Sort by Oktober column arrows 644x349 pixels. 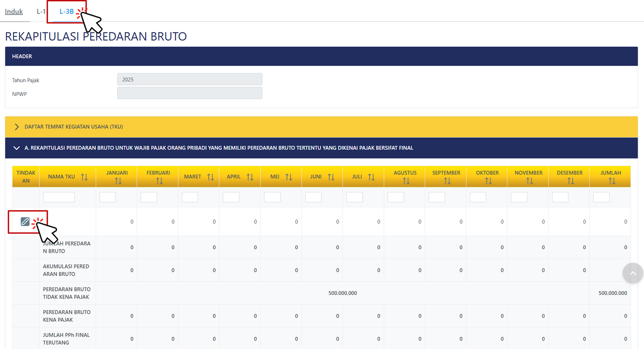488,181
